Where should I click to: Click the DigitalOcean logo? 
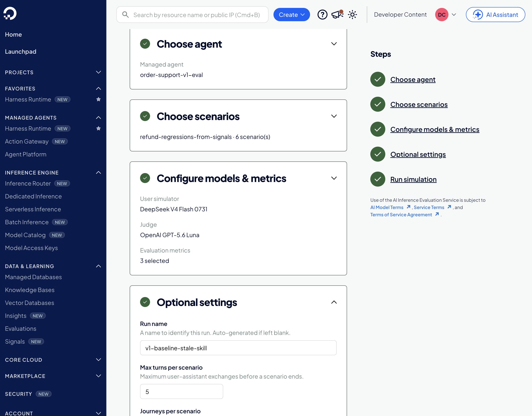[x=10, y=13]
